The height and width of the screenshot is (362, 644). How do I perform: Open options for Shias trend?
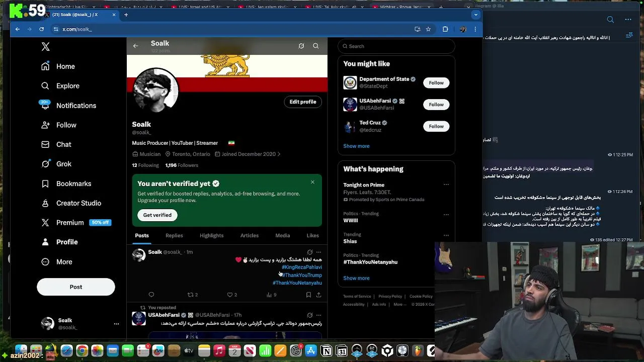[446, 235]
